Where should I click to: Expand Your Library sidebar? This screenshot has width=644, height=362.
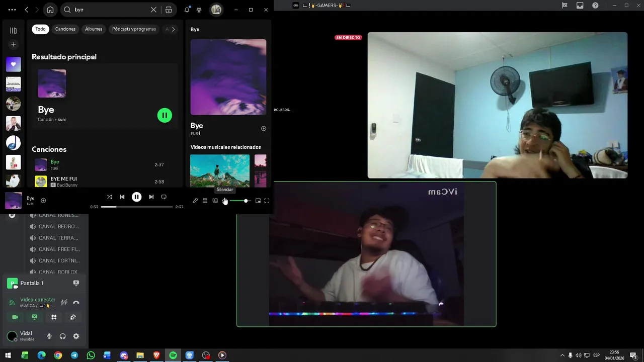14,31
